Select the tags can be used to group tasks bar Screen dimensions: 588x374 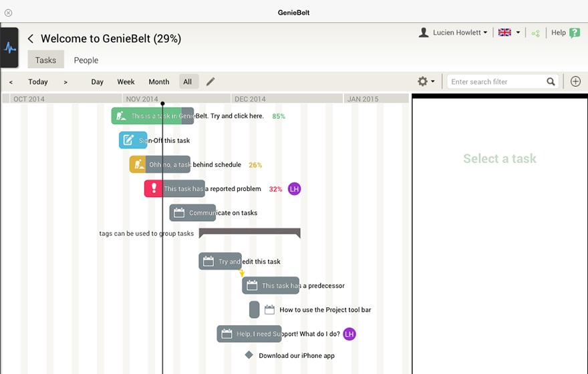coord(249,232)
